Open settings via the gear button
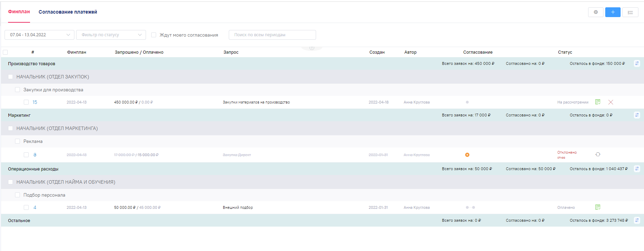Viewport: 644px width, 251px height. (595, 12)
